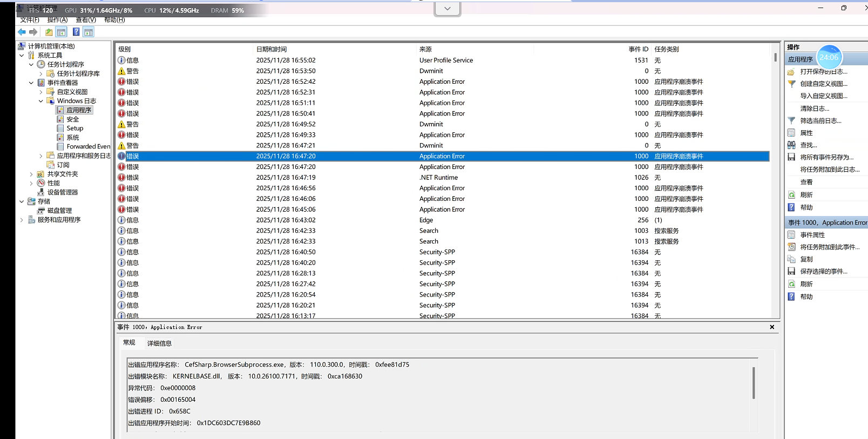868x439 pixels.
Task: Click 清除日志 in actions pane
Action: tap(815, 109)
